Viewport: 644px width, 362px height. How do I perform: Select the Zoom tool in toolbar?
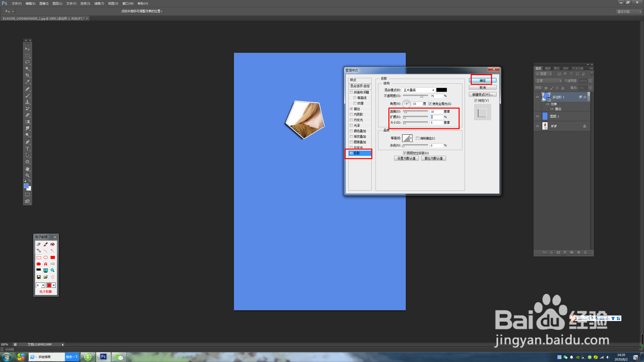coord(27,175)
